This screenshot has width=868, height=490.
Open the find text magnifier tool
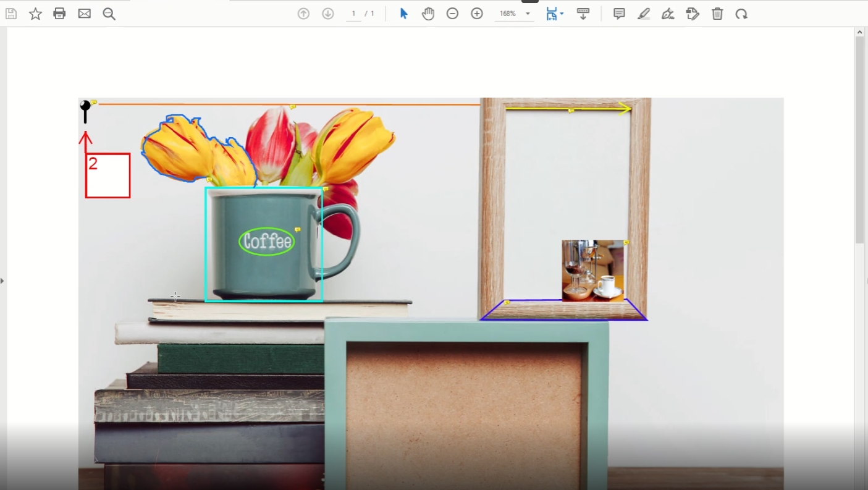tap(109, 14)
